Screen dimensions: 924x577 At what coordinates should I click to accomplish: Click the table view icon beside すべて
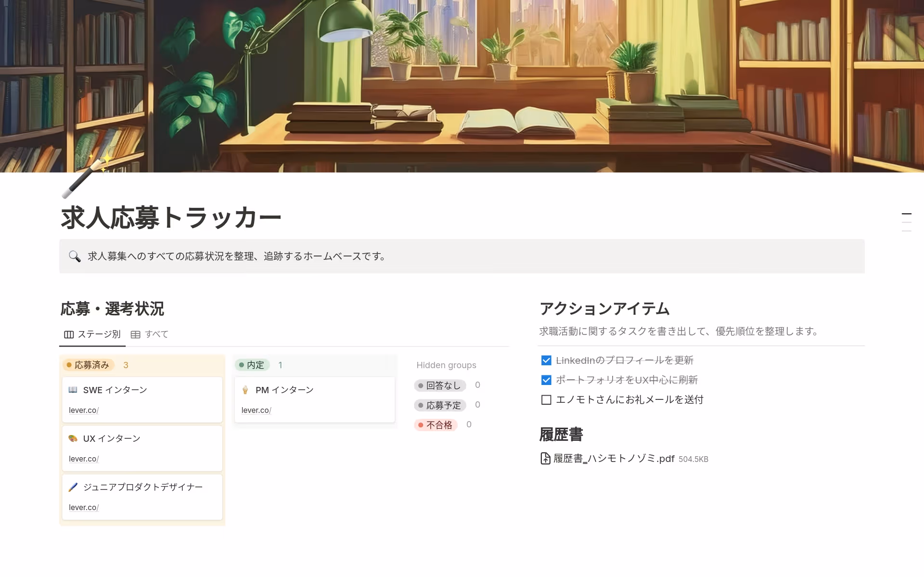[x=136, y=334]
